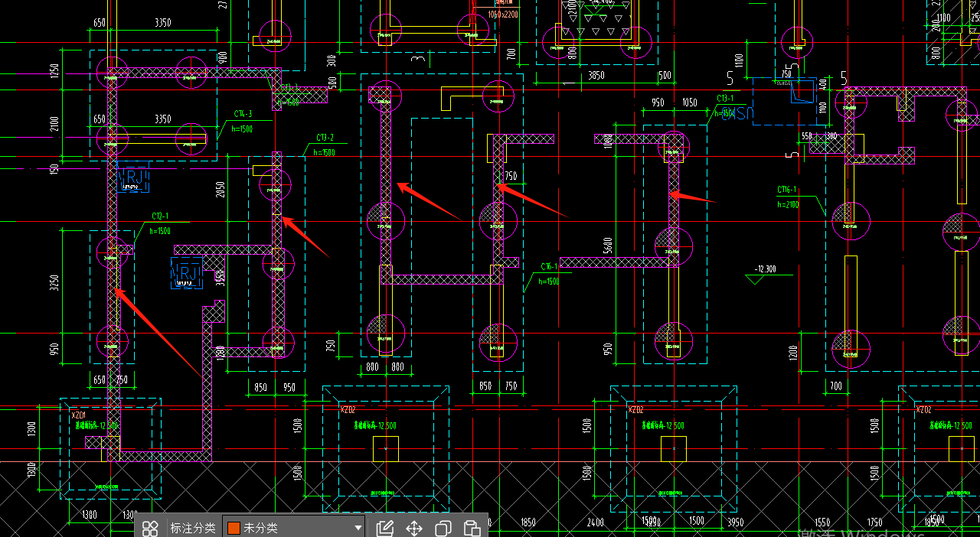This screenshot has height=537, width=980.
Task: Open the four-square grid panel icon
Action: click(x=150, y=528)
